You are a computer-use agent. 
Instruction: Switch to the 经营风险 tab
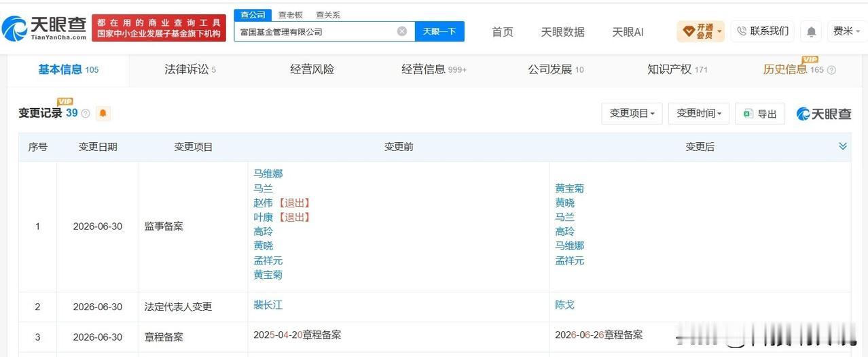point(312,69)
